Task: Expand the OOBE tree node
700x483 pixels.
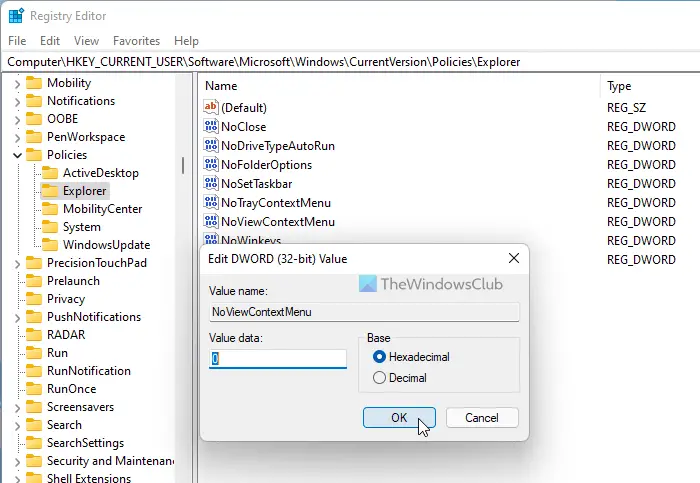Action: [x=17, y=120]
